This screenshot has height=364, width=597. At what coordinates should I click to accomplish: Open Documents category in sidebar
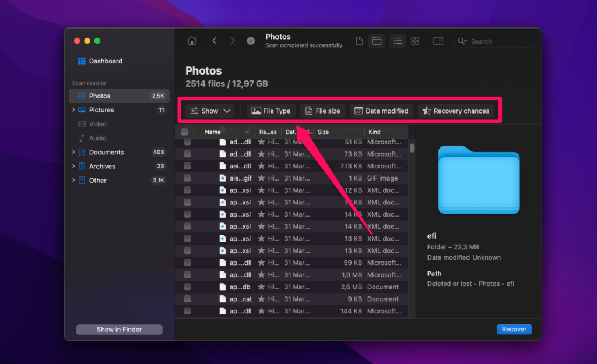pos(119,152)
